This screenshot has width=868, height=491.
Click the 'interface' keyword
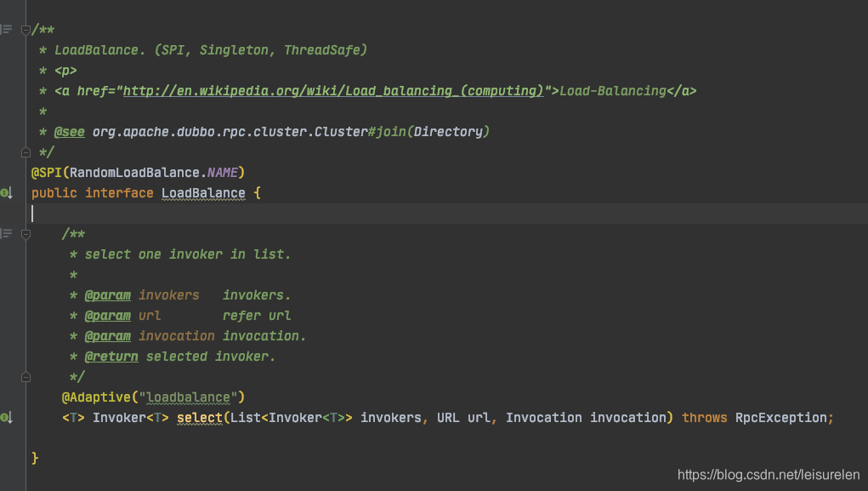coord(119,193)
